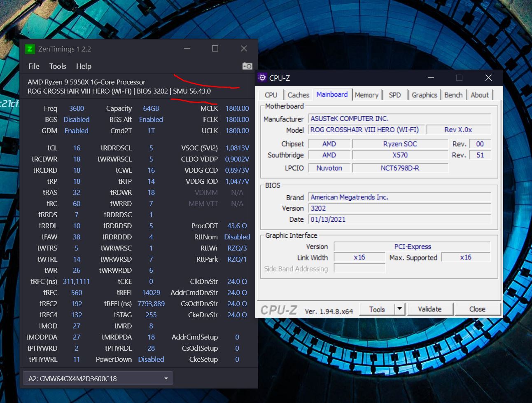Click the Capacity value 64GB
This screenshot has width=532, height=403.
pos(151,108)
